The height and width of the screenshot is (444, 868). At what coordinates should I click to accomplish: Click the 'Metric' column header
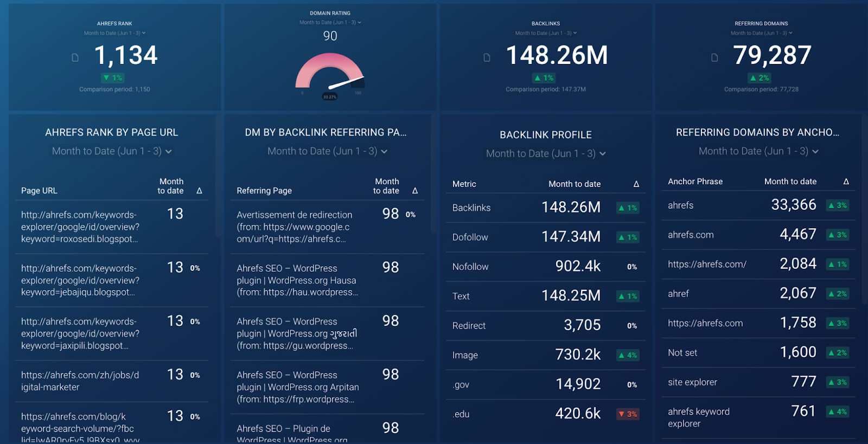click(x=464, y=184)
